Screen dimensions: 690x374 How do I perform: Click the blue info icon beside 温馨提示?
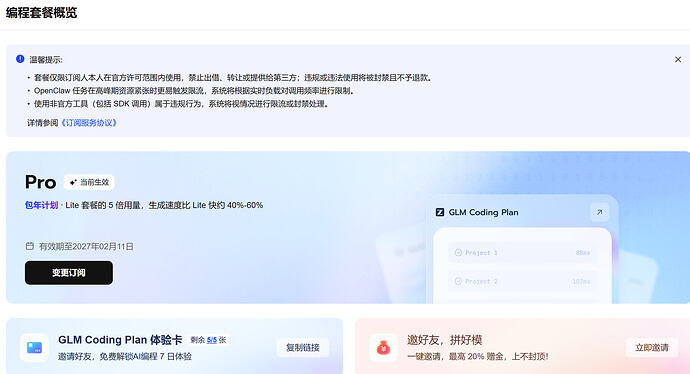click(x=20, y=59)
